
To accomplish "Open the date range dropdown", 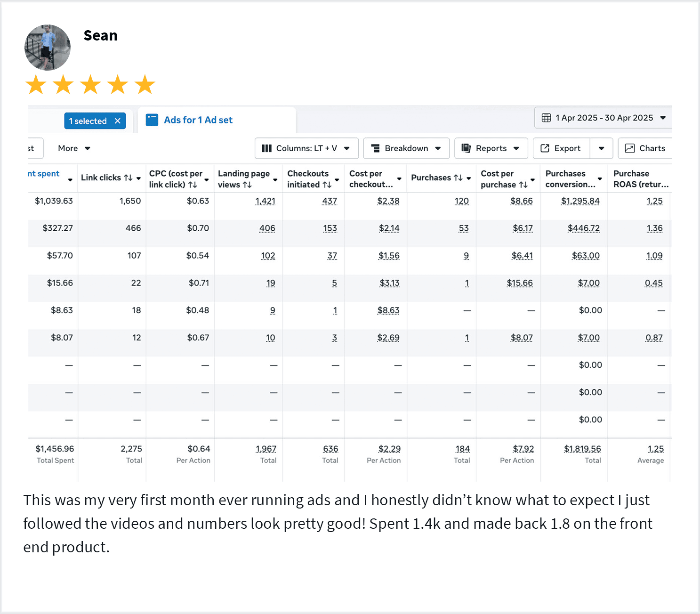I will click(x=663, y=118).
